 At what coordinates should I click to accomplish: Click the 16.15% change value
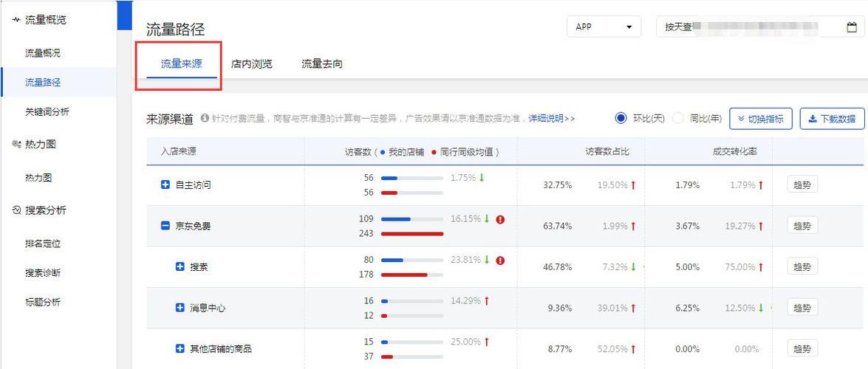[465, 218]
